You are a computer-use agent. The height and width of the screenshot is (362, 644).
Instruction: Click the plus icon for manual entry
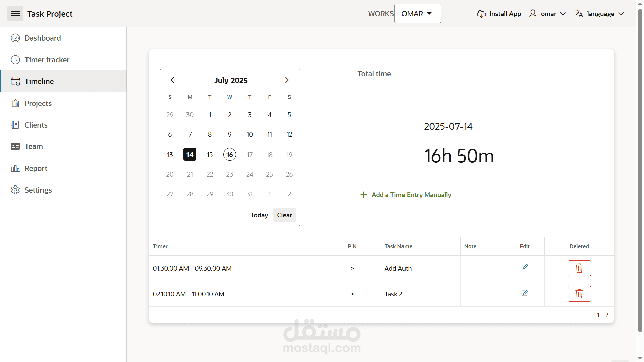[x=363, y=195]
